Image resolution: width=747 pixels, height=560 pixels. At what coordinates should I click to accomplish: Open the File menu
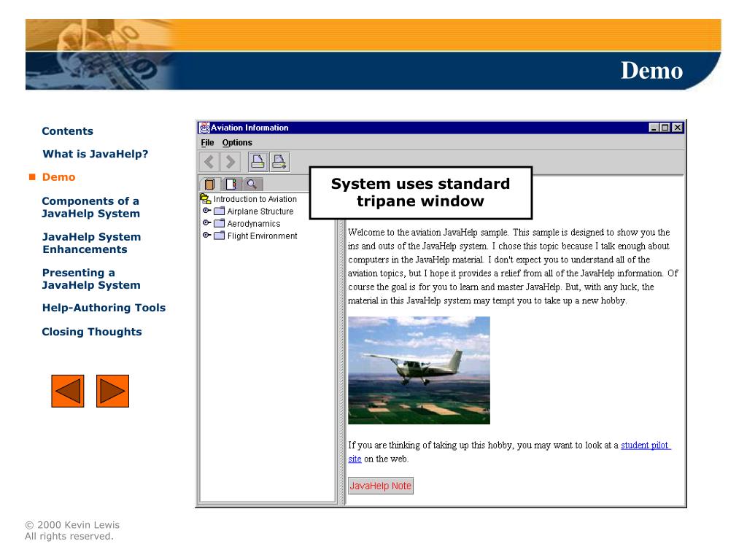pyautogui.click(x=207, y=142)
